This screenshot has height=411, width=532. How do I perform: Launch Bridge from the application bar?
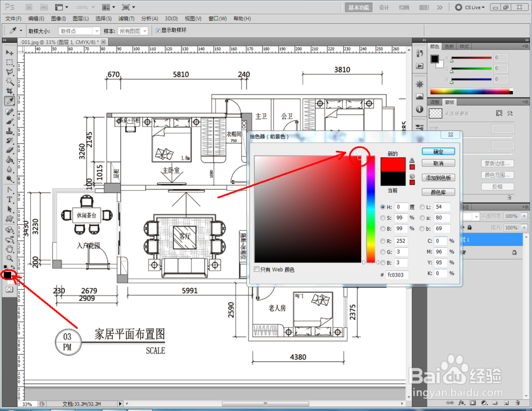[29, 7]
